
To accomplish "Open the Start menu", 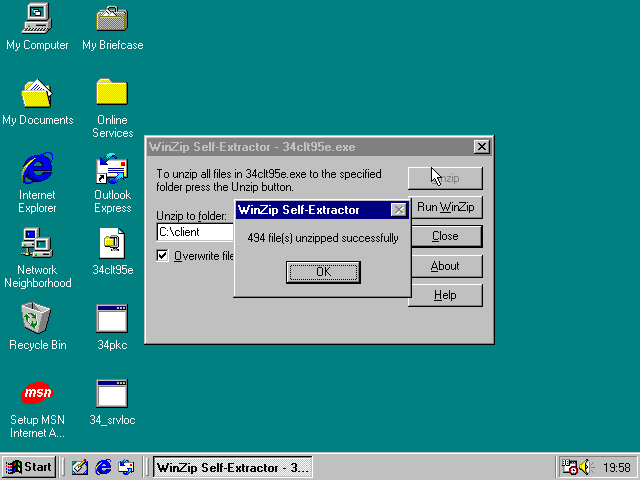I will click(x=29, y=467).
